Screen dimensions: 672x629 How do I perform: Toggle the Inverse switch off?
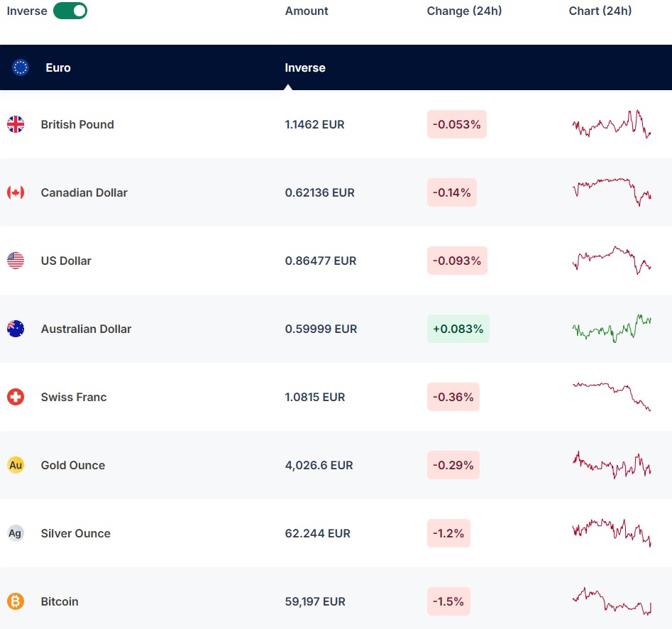click(70, 11)
